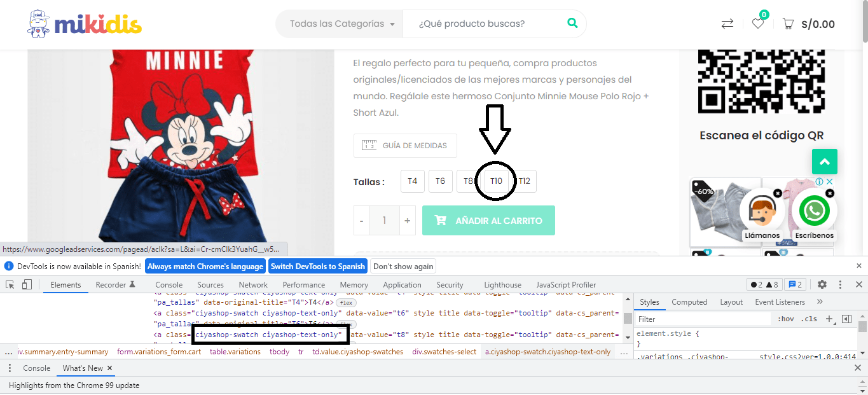The width and height of the screenshot is (868, 395).
Task: Close the Escríbenos WhatsApp widget
Action: tap(830, 193)
